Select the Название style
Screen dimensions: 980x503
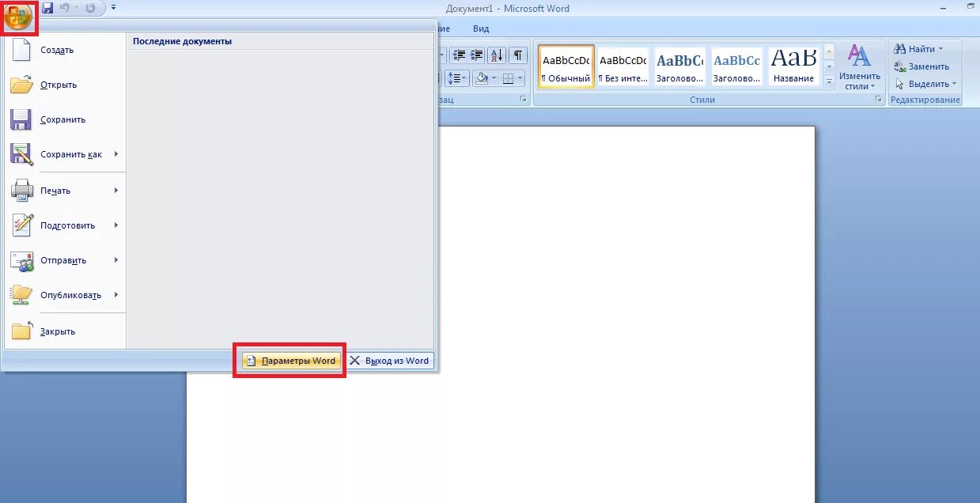pyautogui.click(x=793, y=66)
